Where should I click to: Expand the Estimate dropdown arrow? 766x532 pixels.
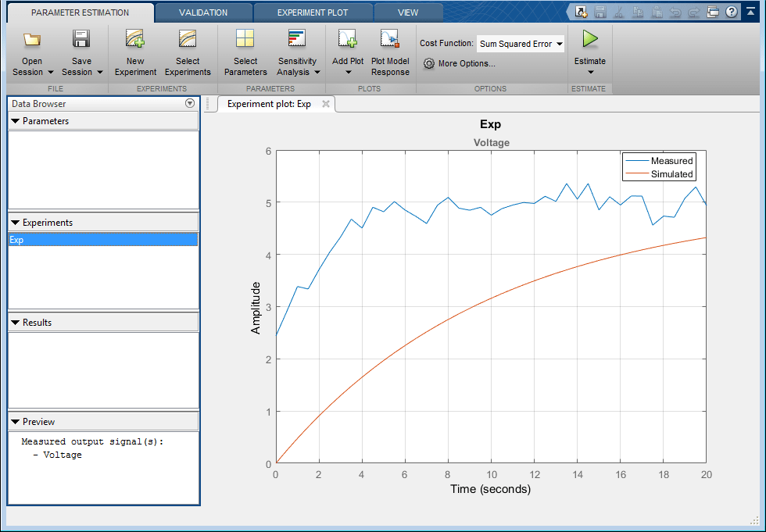pyautogui.click(x=590, y=73)
